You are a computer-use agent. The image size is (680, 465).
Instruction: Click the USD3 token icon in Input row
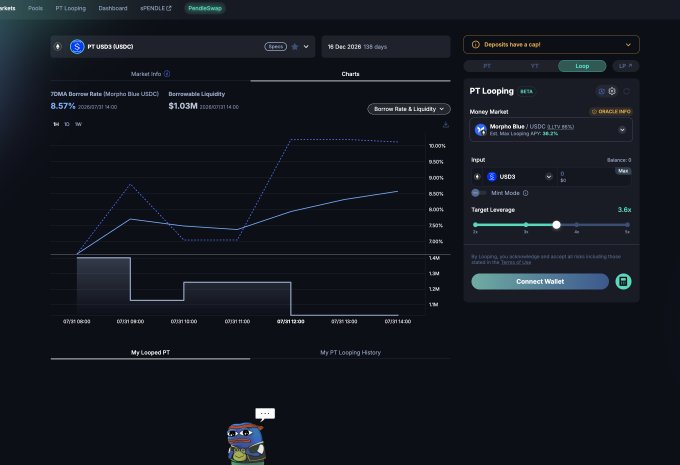point(491,177)
